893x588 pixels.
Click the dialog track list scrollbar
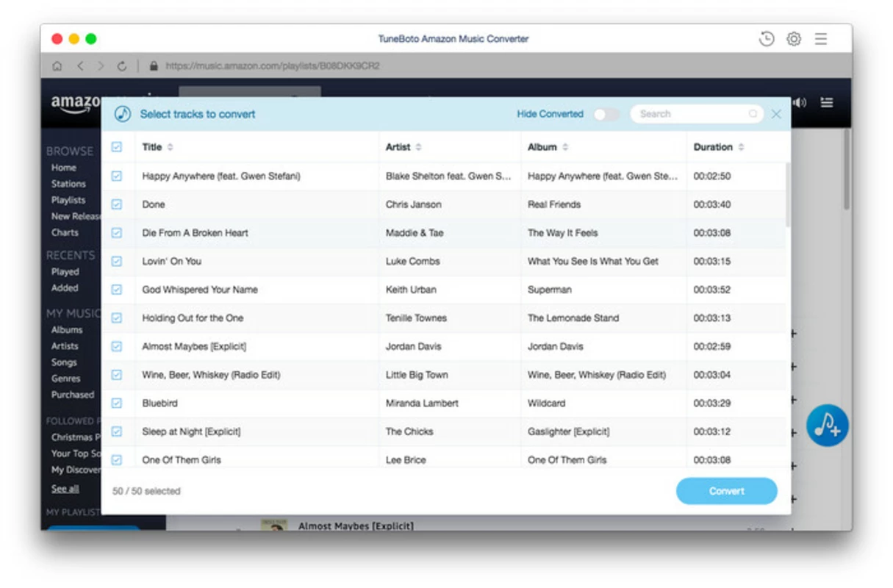click(788, 194)
